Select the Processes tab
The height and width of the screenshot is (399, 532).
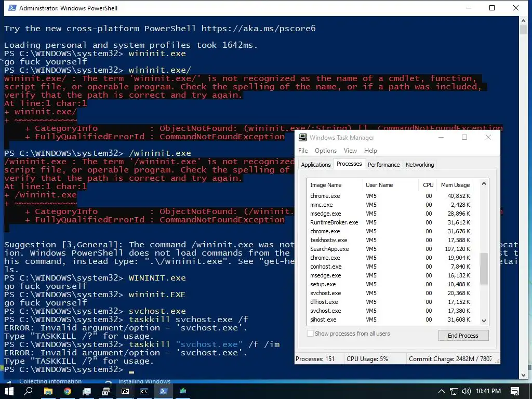click(x=349, y=164)
